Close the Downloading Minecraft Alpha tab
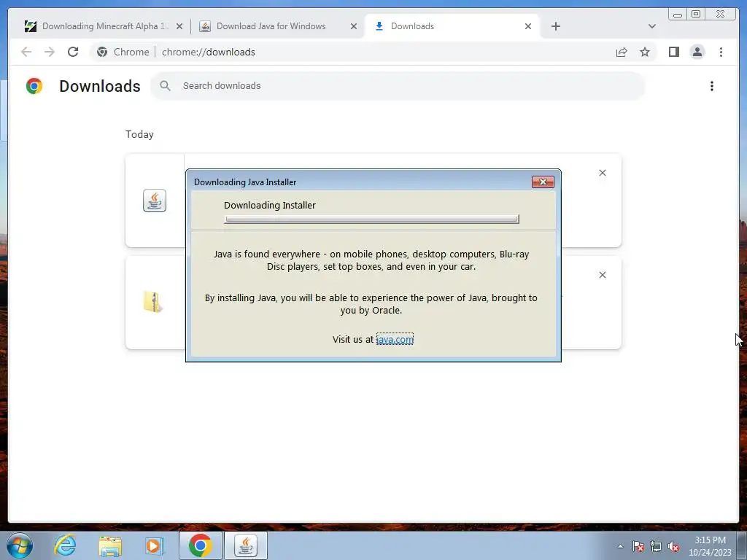 (x=179, y=26)
